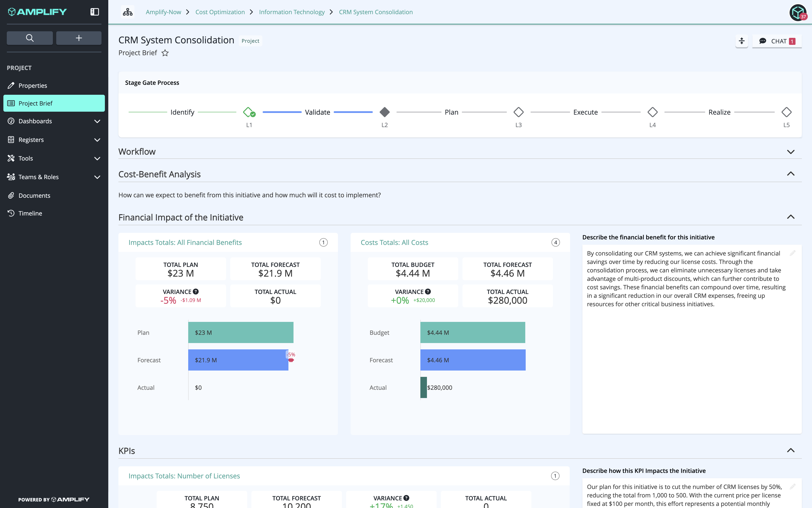Open the sidebar search button
The width and height of the screenshot is (812, 508).
[30, 38]
